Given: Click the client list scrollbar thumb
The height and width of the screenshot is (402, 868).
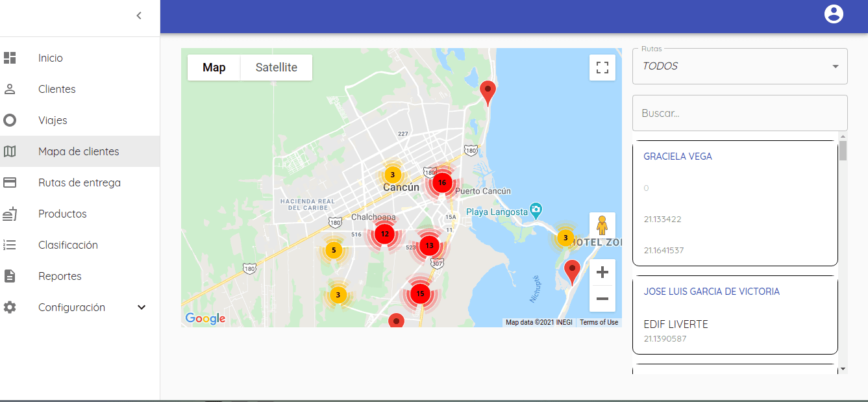Looking at the screenshot, I should (x=843, y=150).
